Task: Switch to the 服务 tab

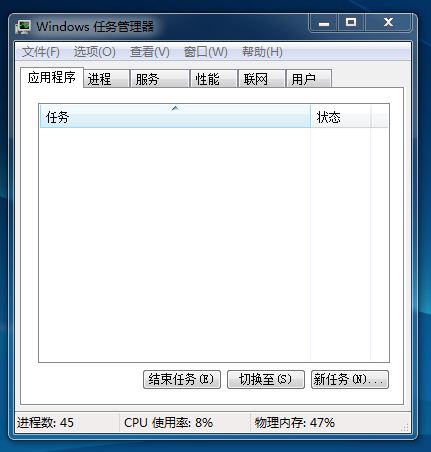Action: point(160,79)
